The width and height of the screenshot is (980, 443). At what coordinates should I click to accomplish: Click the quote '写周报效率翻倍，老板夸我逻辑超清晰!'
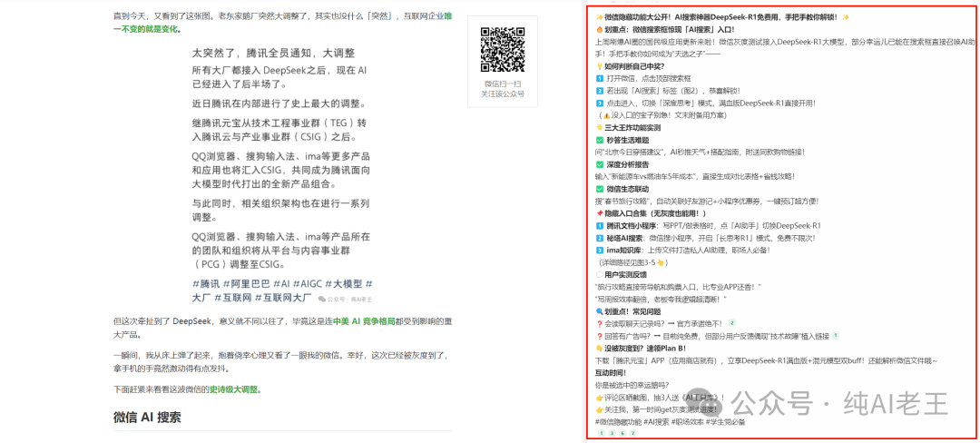[x=660, y=299]
